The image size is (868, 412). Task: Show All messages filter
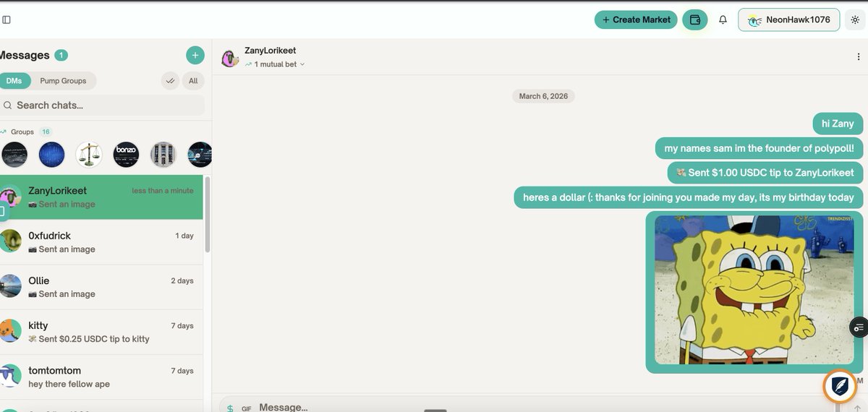click(193, 81)
